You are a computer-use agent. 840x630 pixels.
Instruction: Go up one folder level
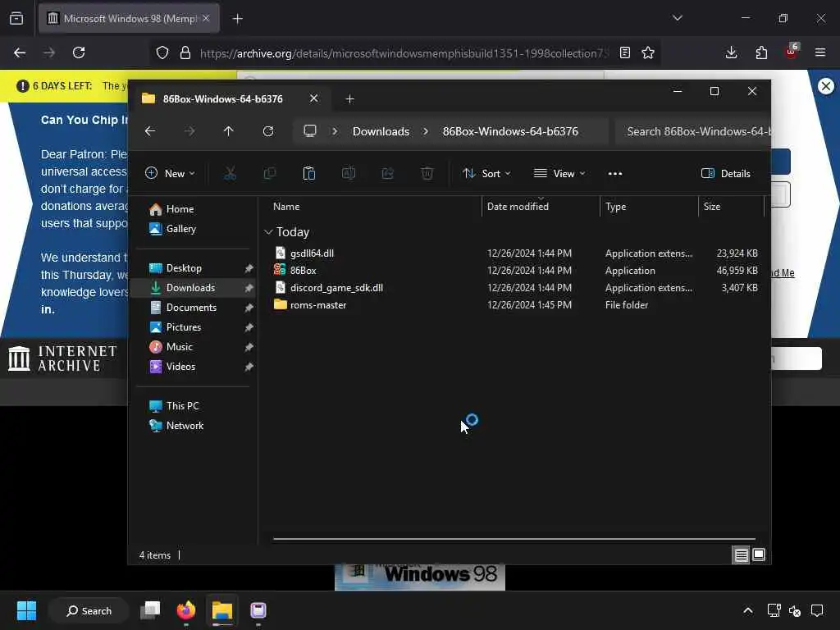229,131
